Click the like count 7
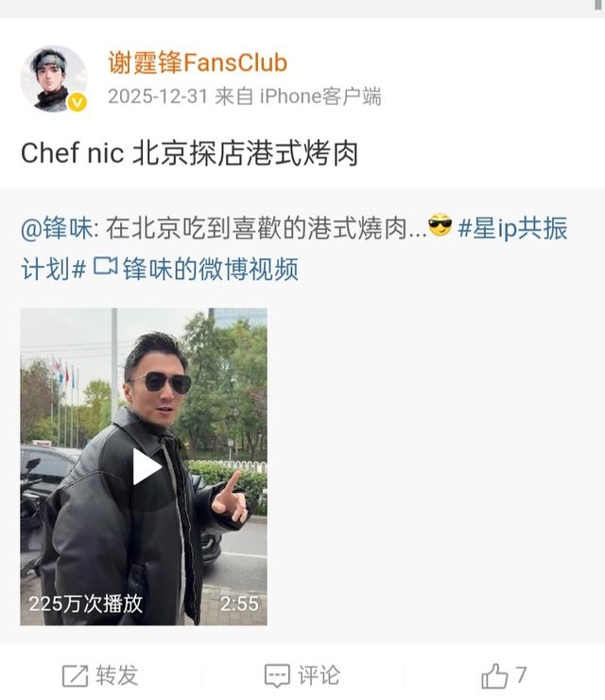 [x=521, y=674]
